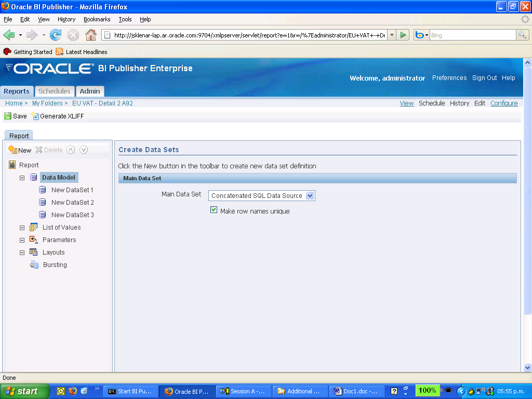Screen dimensions: 532x399
Task: Click the Data Model database icon
Action: pyautogui.click(x=34, y=177)
